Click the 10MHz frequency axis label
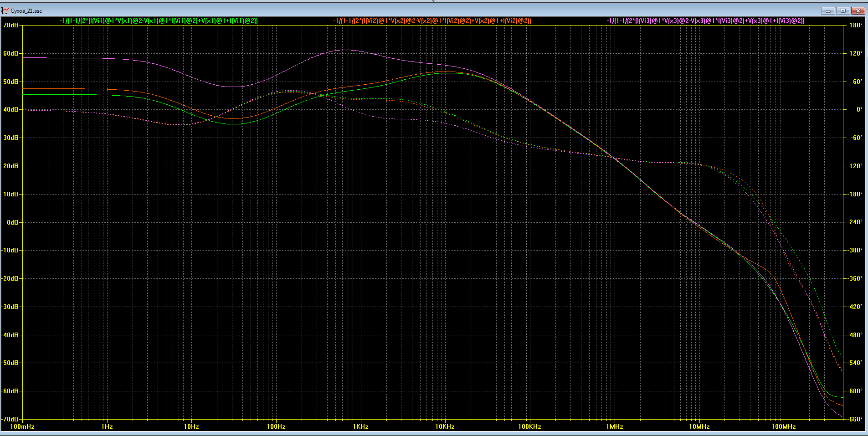The width and height of the screenshot is (868, 436). 699,426
